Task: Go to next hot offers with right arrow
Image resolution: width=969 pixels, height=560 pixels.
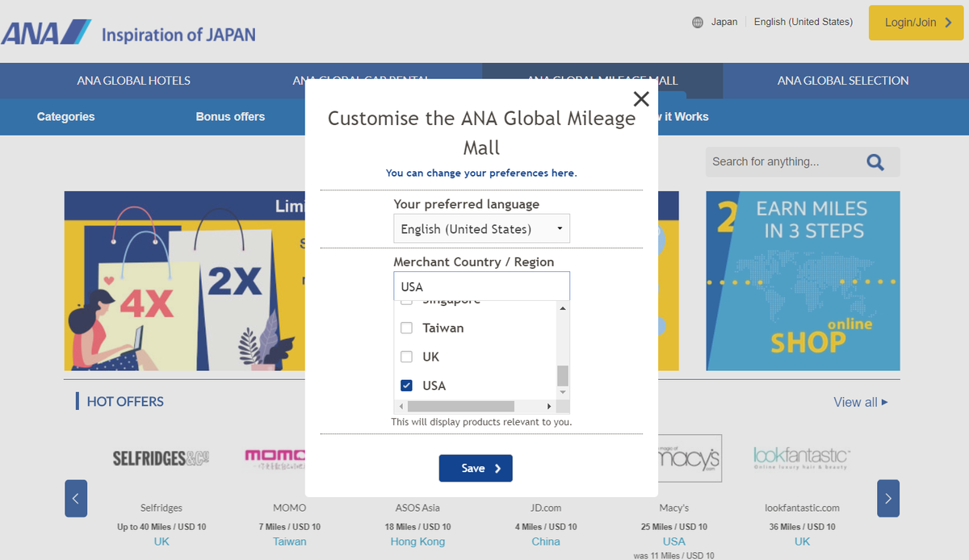Action: coord(888,499)
